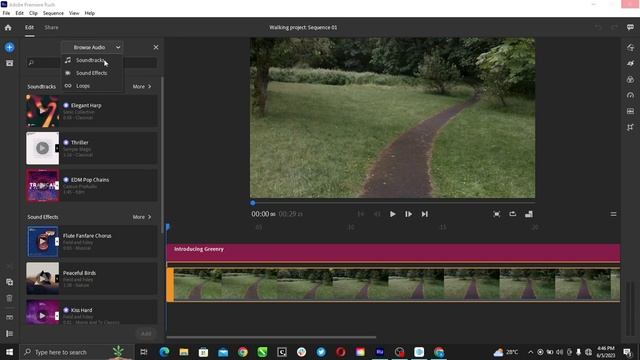Step forward one frame
The image size is (640, 360).
pyautogui.click(x=408, y=214)
